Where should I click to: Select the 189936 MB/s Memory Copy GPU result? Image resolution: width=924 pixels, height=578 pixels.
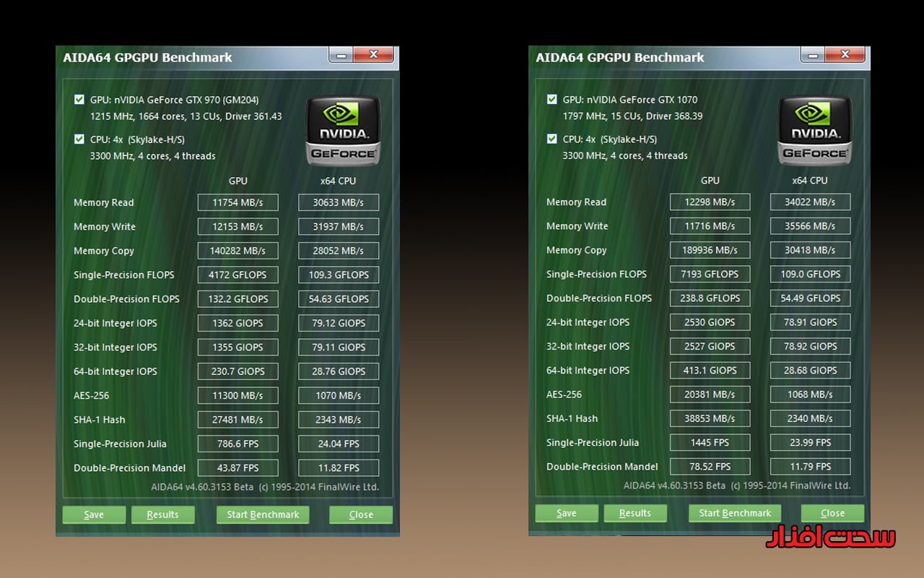[x=710, y=250]
